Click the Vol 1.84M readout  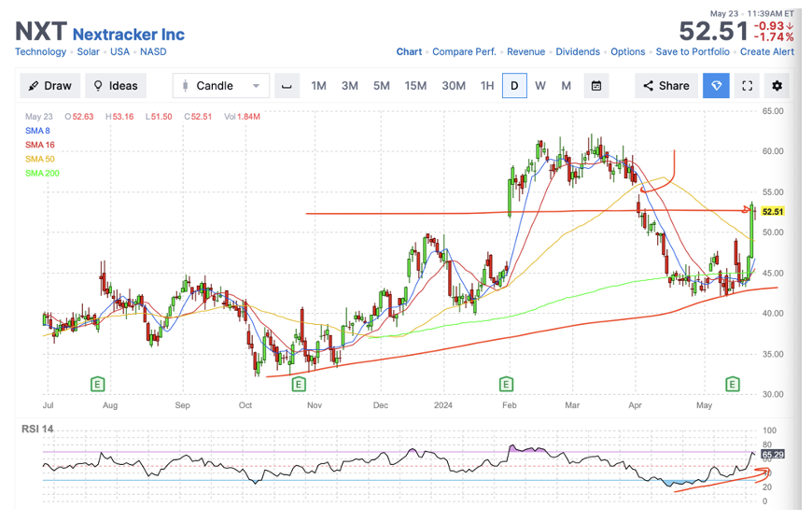[242, 117]
